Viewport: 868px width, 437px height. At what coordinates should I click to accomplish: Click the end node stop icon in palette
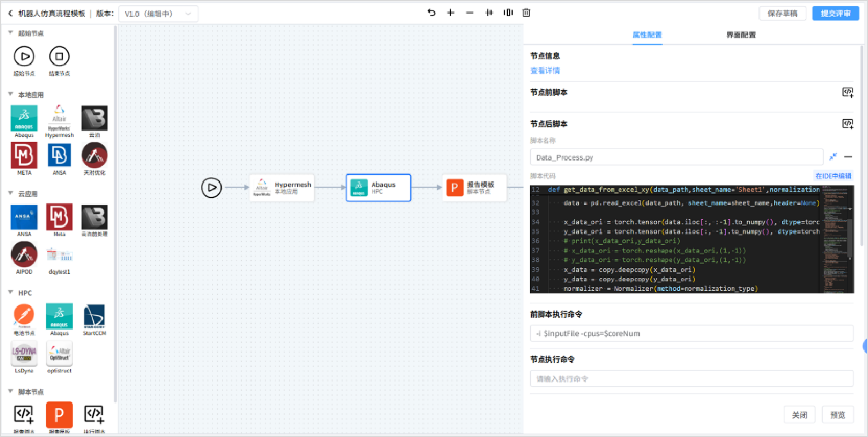pos(59,57)
